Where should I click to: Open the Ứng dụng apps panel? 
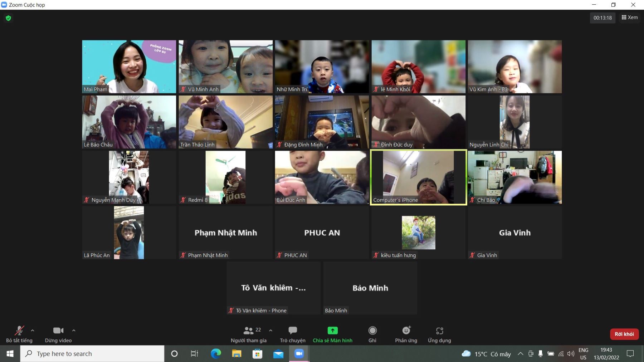[439, 334]
